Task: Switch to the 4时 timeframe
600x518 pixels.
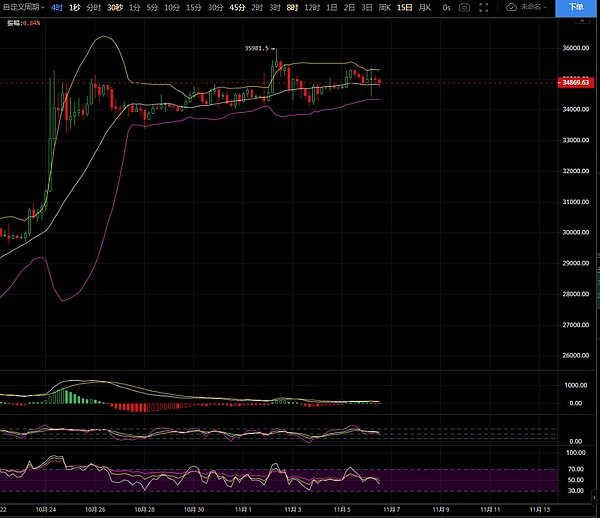Action: click(56, 7)
